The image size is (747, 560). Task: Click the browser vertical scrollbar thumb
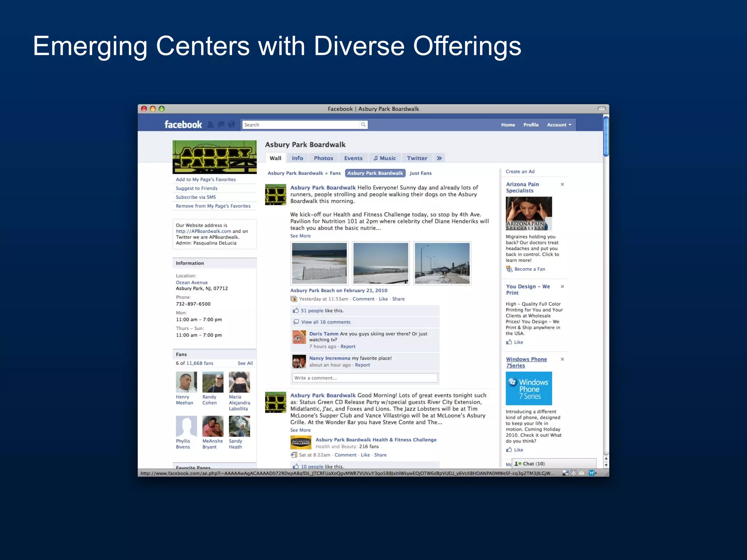tap(606, 136)
